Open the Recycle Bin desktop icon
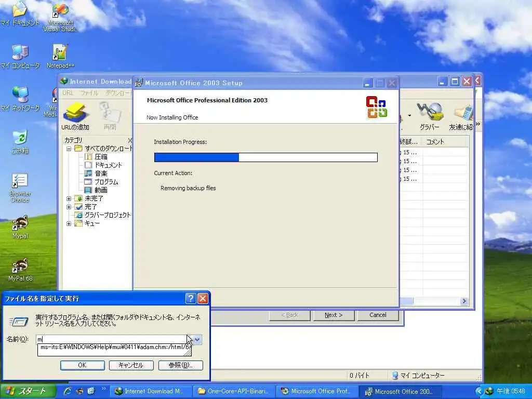Viewport: 532px width, 399px height. 20,141
